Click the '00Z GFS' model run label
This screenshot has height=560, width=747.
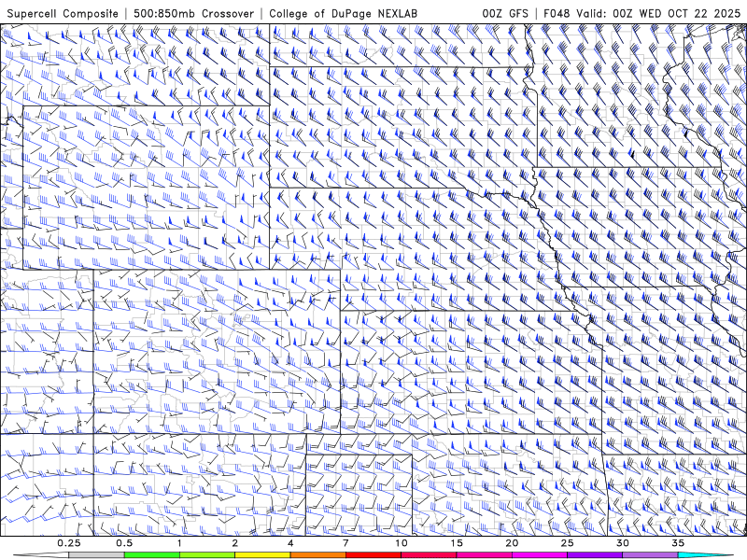(x=505, y=13)
